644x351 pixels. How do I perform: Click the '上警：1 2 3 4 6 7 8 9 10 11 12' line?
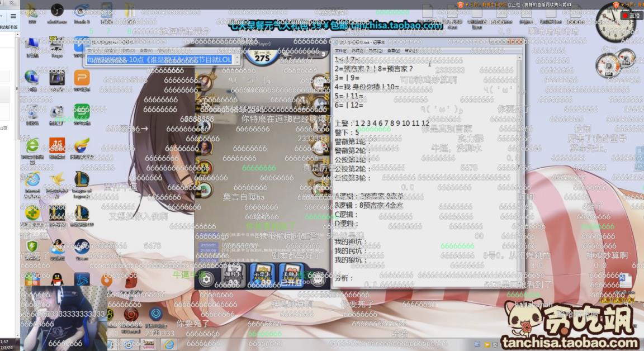pos(382,123)
